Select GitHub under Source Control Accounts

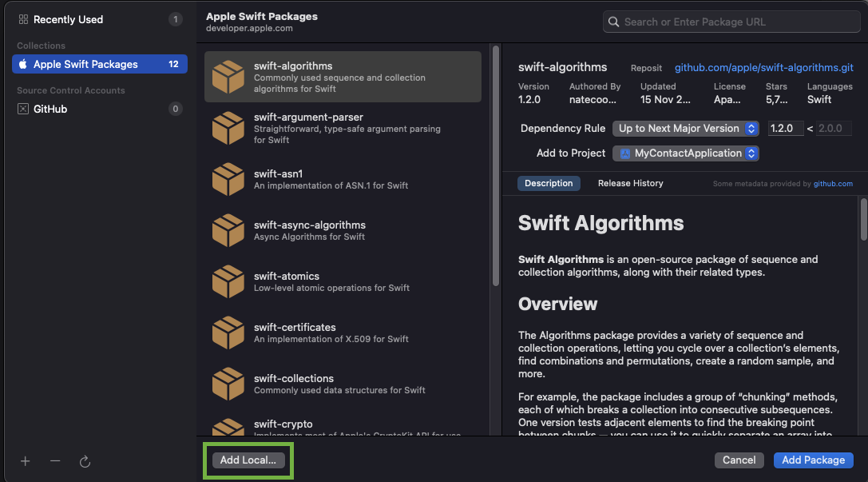[x=50, y=109]
